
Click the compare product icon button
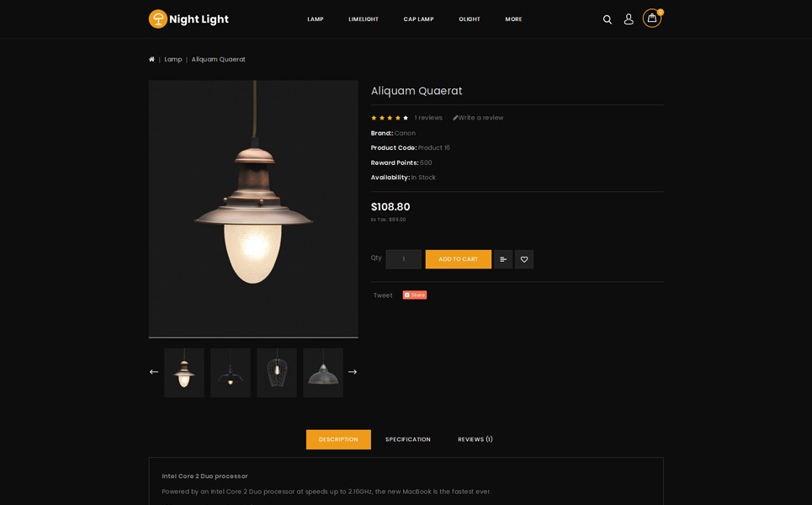(x=503, y=259)
